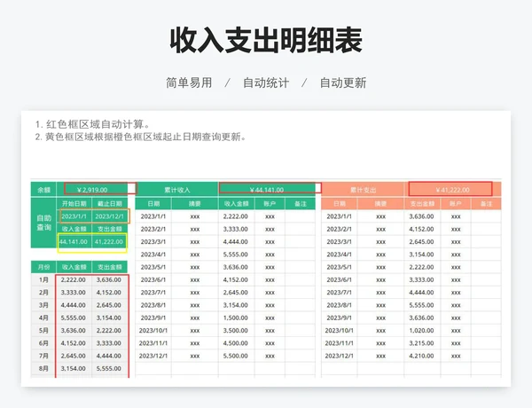This screenshot has width=532, height=408.
Task: Select the subtitle text 自动统计
Action: (x=266, y=82)
